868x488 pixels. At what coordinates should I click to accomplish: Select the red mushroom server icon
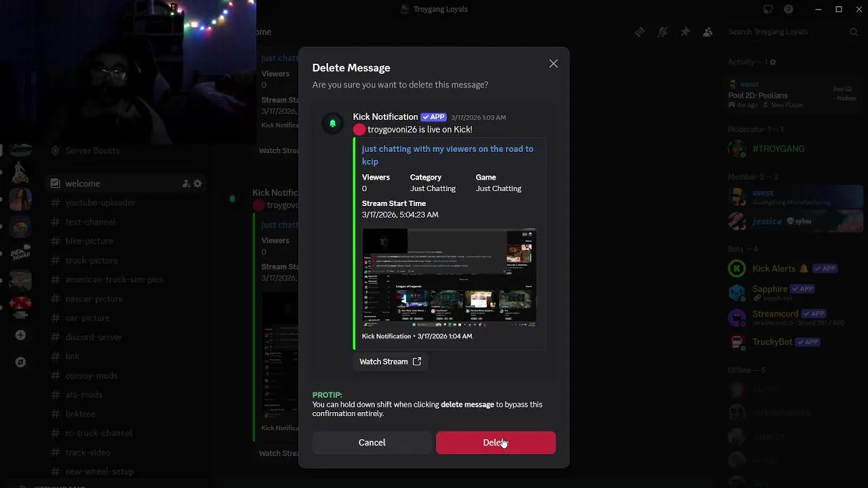[20, 307]
